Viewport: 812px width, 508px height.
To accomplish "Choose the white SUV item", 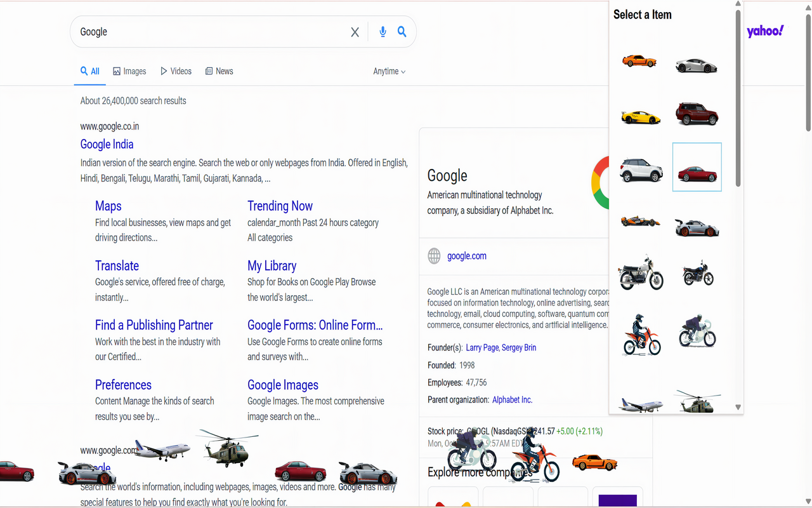I will (x=641, y=170).
